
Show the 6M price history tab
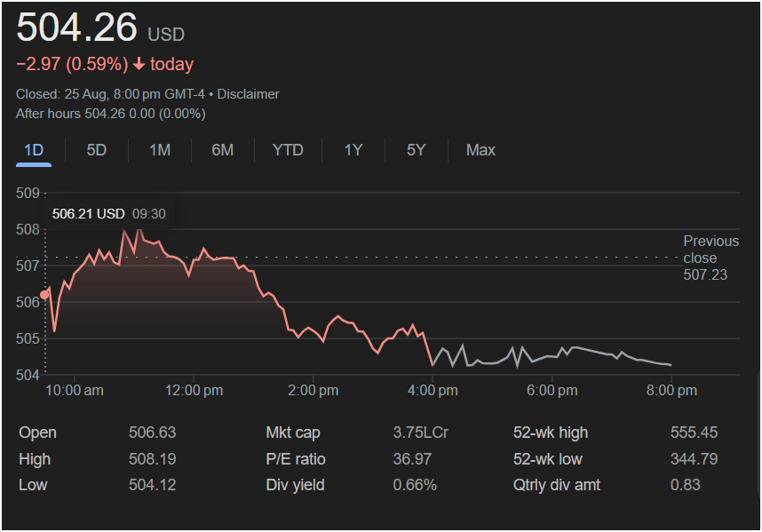[223, 150]
